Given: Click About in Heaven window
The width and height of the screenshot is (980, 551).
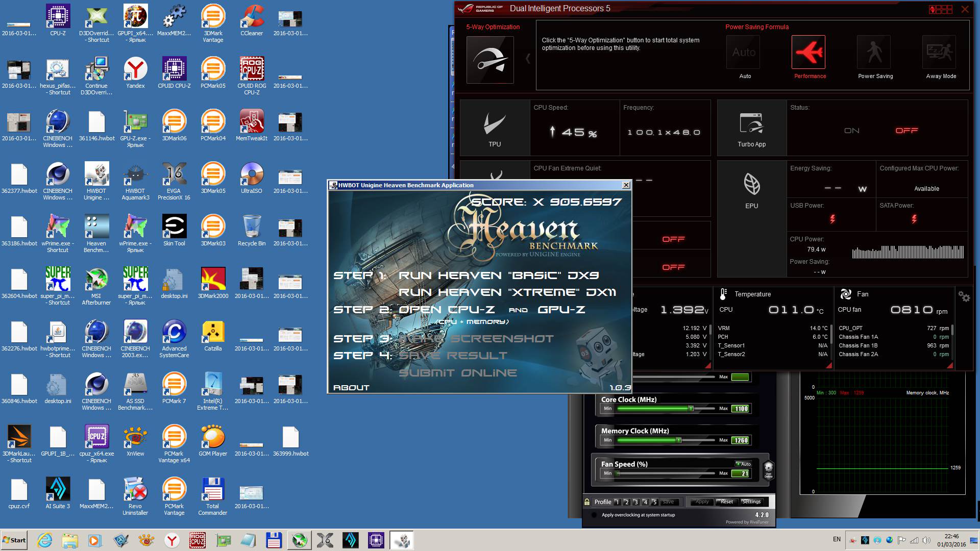Looking at the screenshot, I should coord(351,388).
